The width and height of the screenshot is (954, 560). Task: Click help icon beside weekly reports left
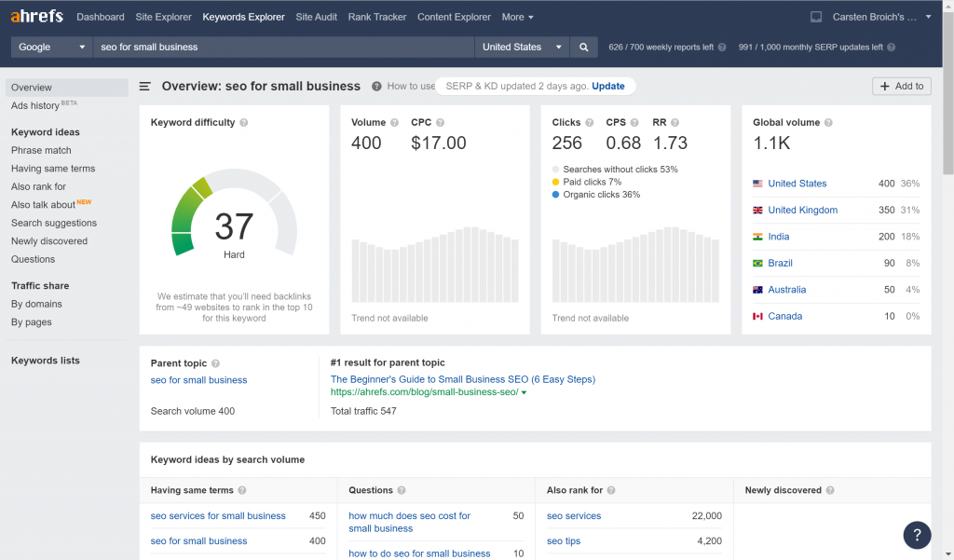(x=722, y=47)
